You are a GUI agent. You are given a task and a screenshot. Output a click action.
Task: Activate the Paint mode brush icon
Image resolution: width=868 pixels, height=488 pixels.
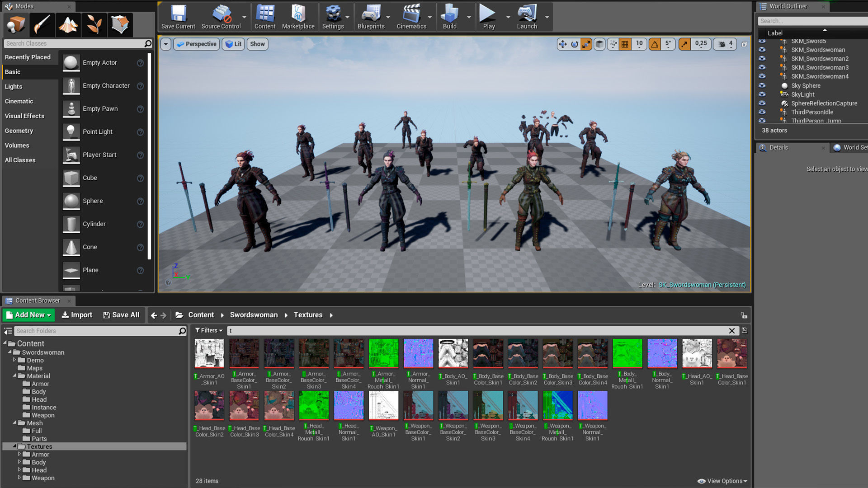click(x=42, y=25)
